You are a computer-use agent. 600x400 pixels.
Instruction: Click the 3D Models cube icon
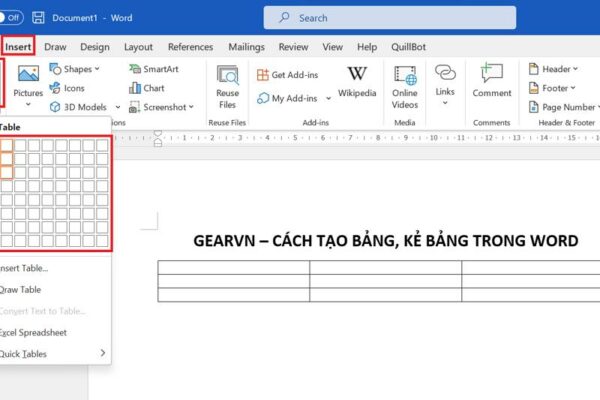click(x=55, y=107)
